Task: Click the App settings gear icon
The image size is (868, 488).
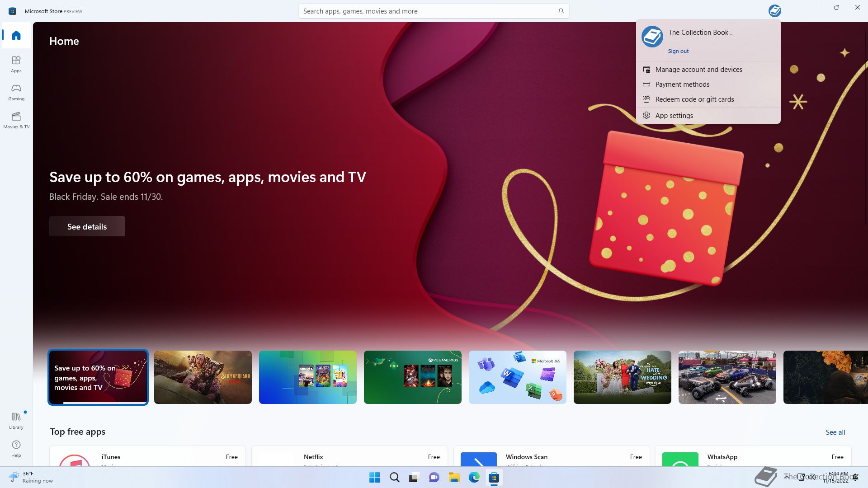Action: pos(646,116)
